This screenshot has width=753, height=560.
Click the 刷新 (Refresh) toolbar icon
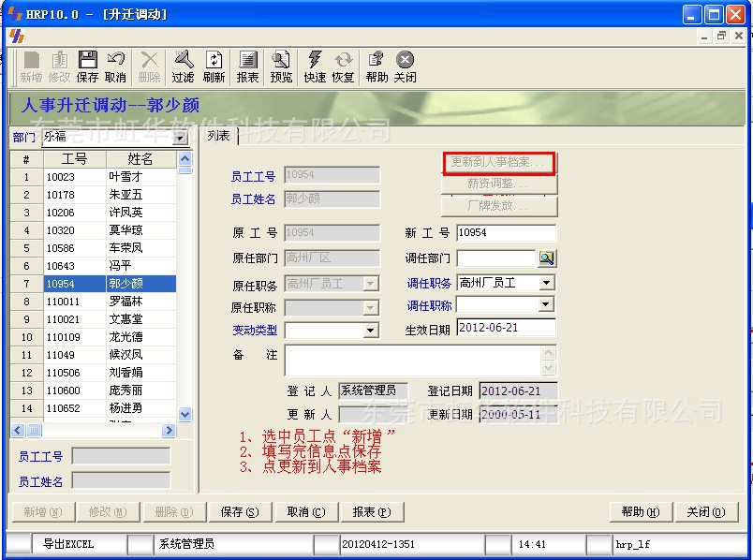(x=214, y=66)
